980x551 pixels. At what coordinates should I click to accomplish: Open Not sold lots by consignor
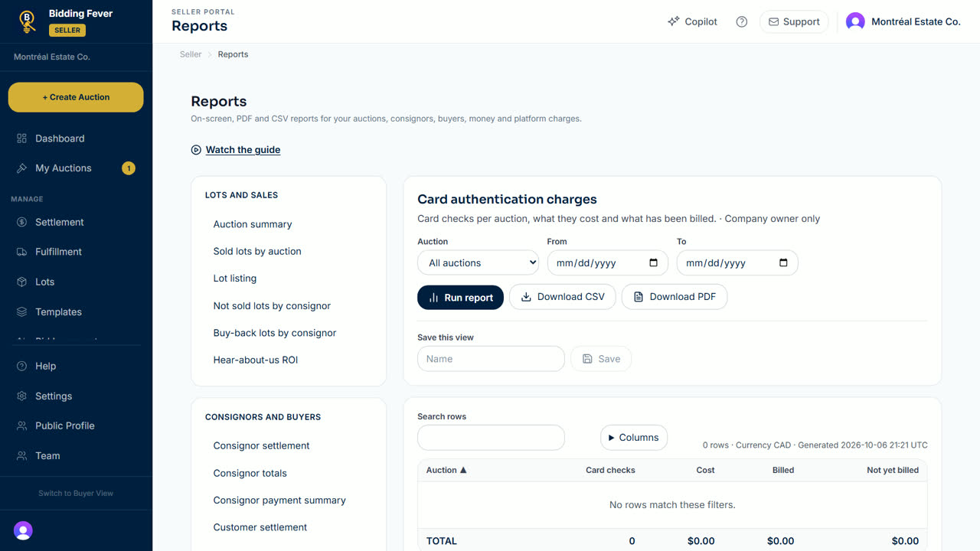(x=272, y=306)
